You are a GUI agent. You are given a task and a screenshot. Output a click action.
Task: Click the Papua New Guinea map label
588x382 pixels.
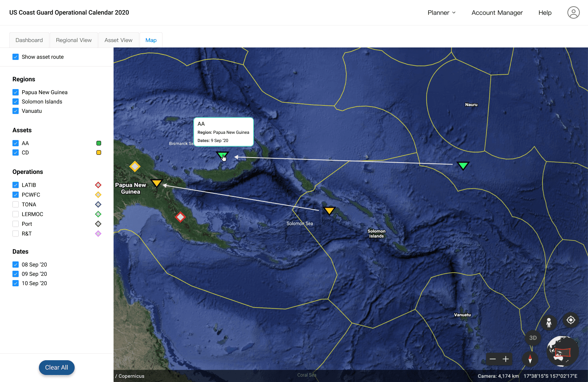click(x=131, y=188)
